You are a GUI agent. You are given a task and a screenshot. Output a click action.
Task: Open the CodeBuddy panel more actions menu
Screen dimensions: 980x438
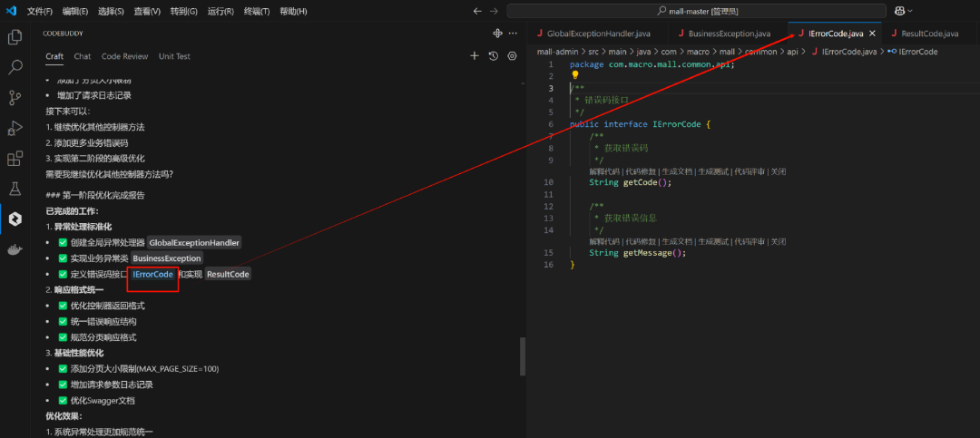pyautogui.click(x=513, y=34)
